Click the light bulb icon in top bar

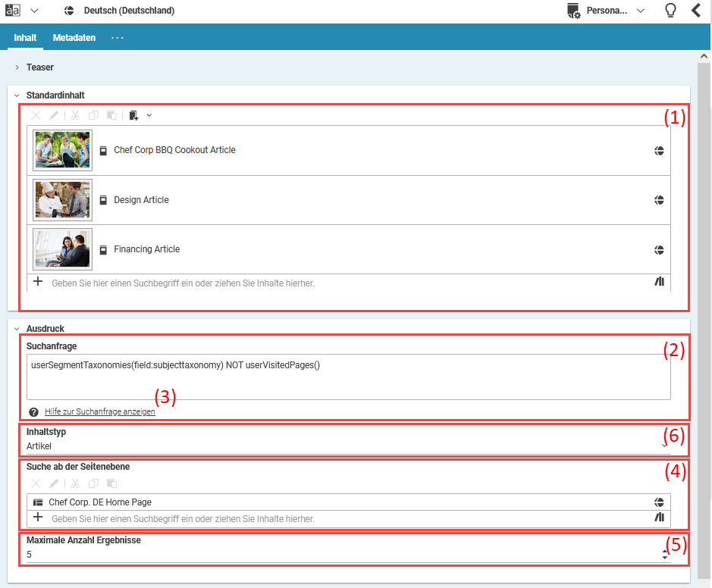coord(670,11)
